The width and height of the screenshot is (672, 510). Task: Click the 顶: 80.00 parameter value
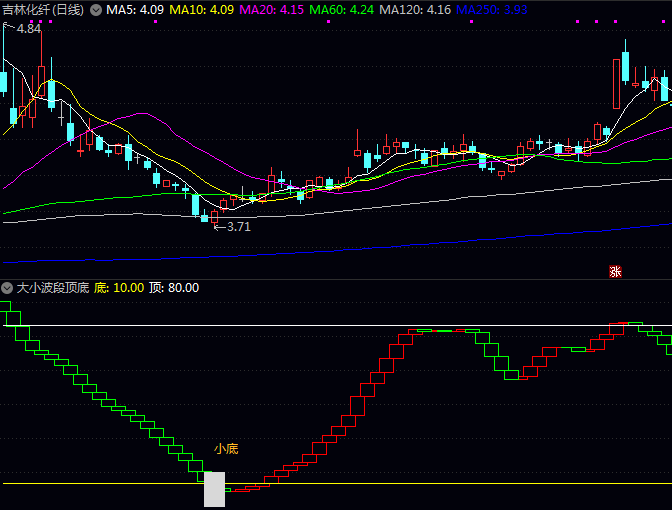[x=174, y=288]
